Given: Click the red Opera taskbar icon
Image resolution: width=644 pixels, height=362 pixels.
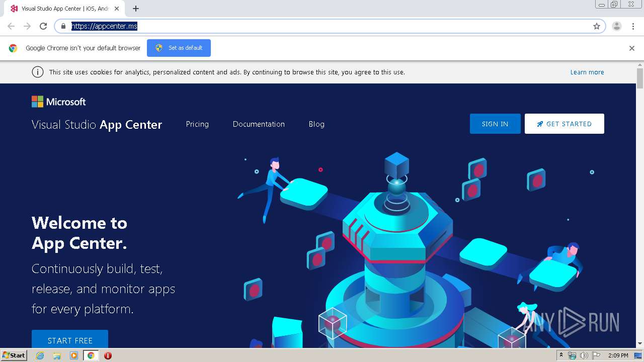Looking at the screenshot, I should tap(108, 355).
